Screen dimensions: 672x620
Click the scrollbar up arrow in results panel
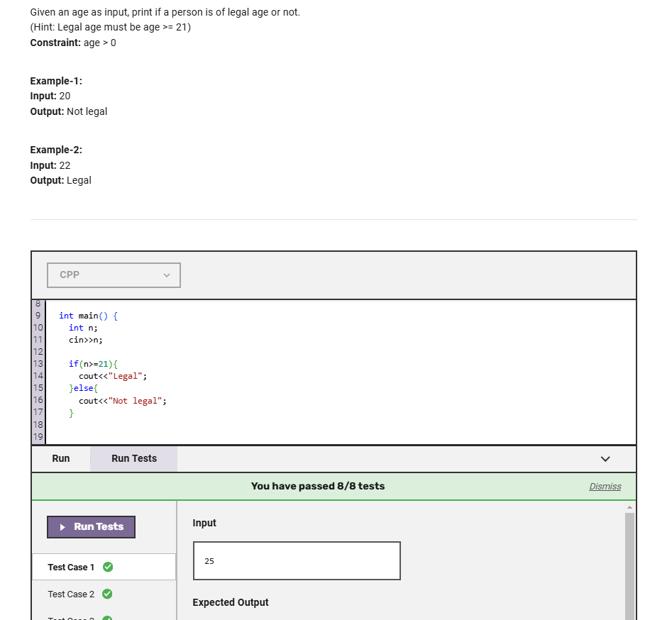click(x=629, y=507)
